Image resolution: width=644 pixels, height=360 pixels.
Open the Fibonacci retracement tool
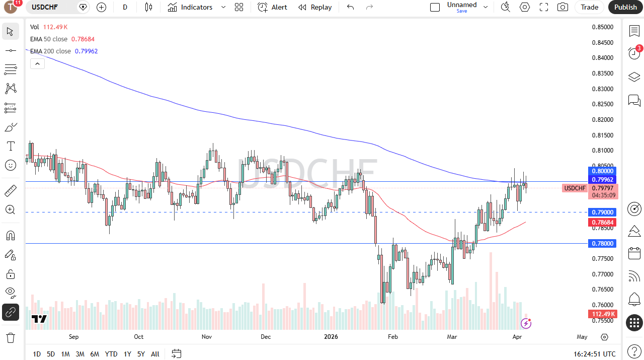tap(10, 69)
